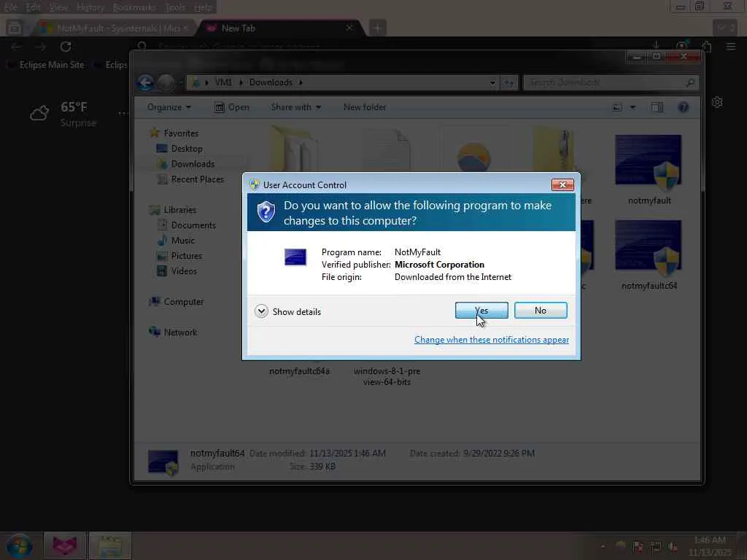The image size is (747, 560).
Task: Click Yes in User Account Control dialog
Action: (x=481, y=311)
